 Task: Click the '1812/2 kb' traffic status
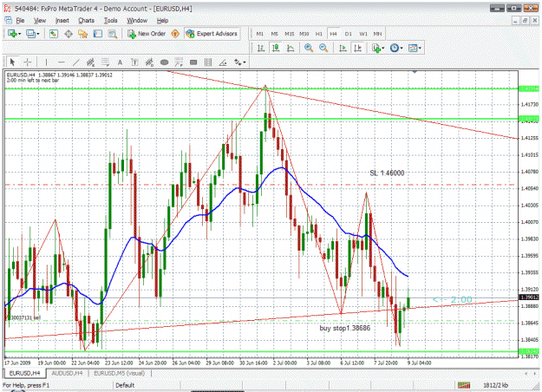[495, 385]
